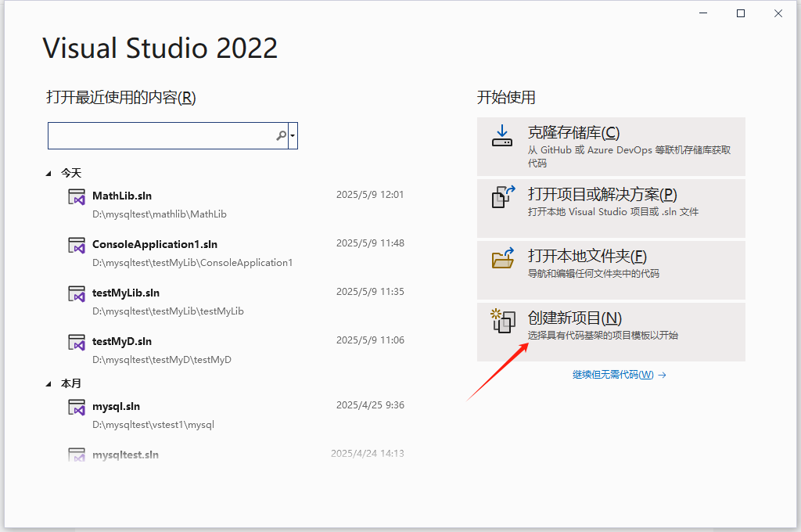Viewport: 801px width, 532px height.
Task: Click the ConsoleApplication1.sln solution icon
Action: 76,246
